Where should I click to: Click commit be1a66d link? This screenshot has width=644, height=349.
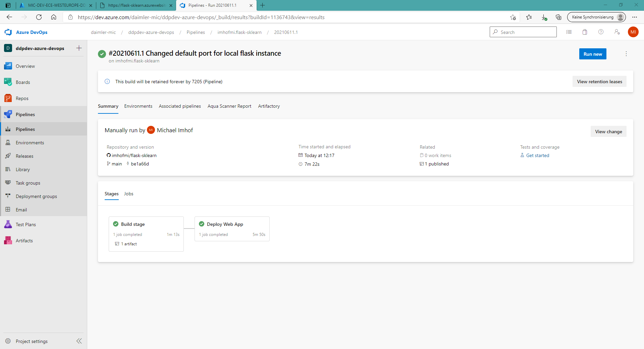140,164
